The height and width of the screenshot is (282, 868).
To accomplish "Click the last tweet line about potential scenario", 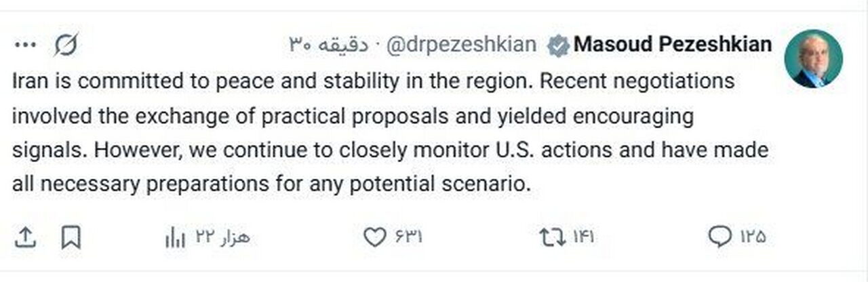I will 270,183.
